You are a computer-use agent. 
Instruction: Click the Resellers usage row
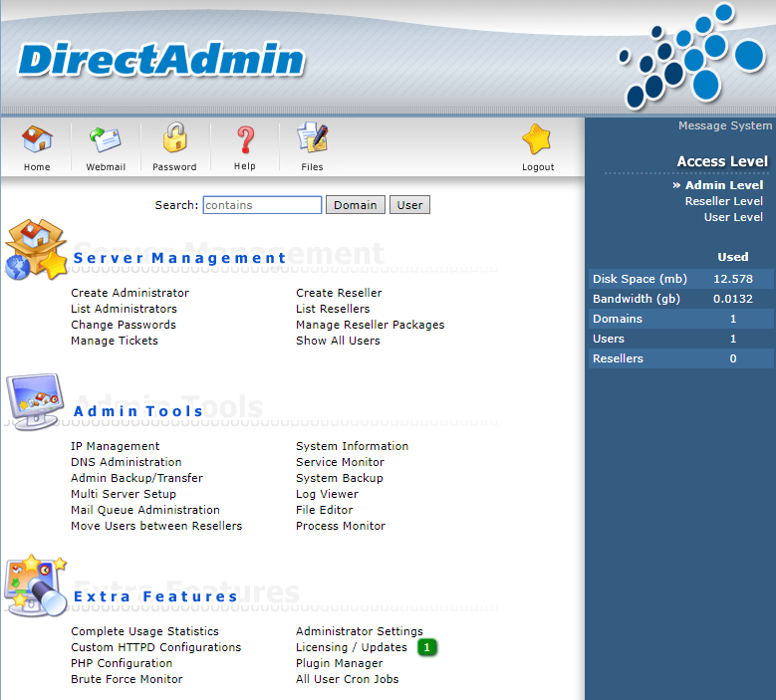(681, 358)
